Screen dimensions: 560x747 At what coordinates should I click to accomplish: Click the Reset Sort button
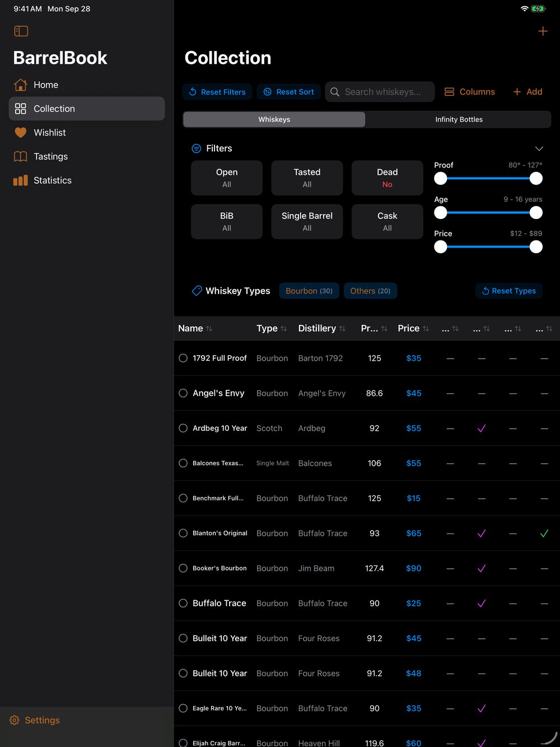tap(288, 92)
